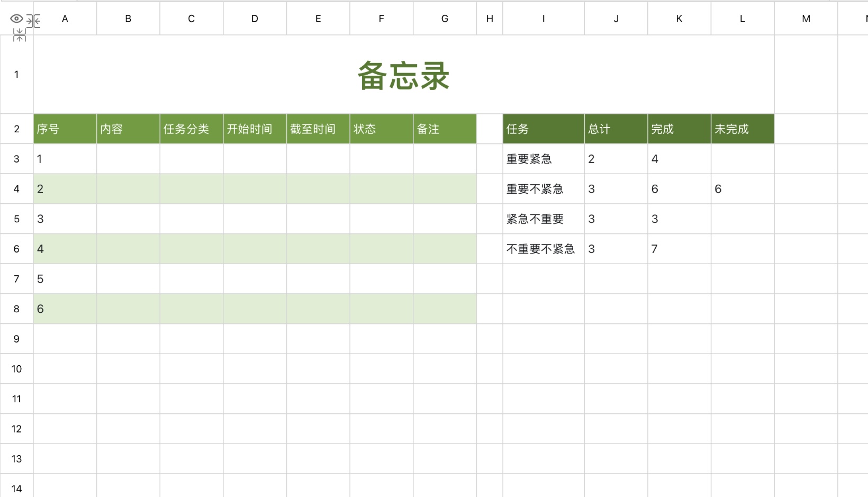
Task: Select 序号 cell containing 5
Action: point(65,279)
